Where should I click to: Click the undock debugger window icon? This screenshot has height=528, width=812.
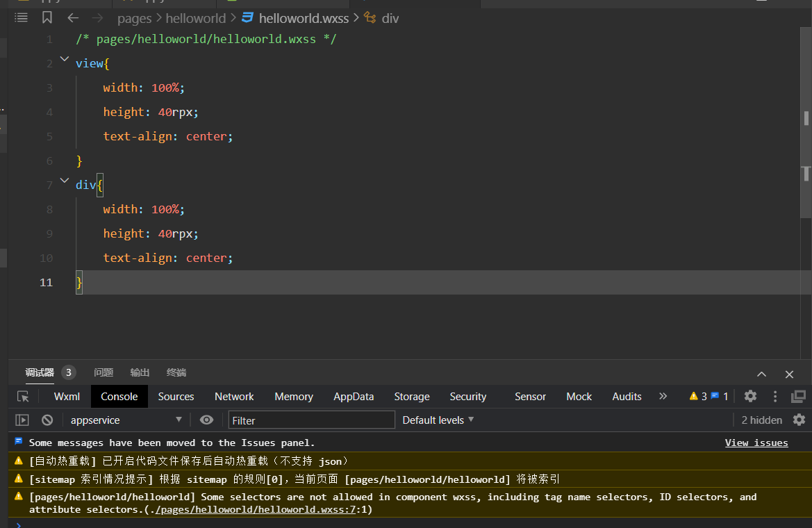tap(798, 396)
